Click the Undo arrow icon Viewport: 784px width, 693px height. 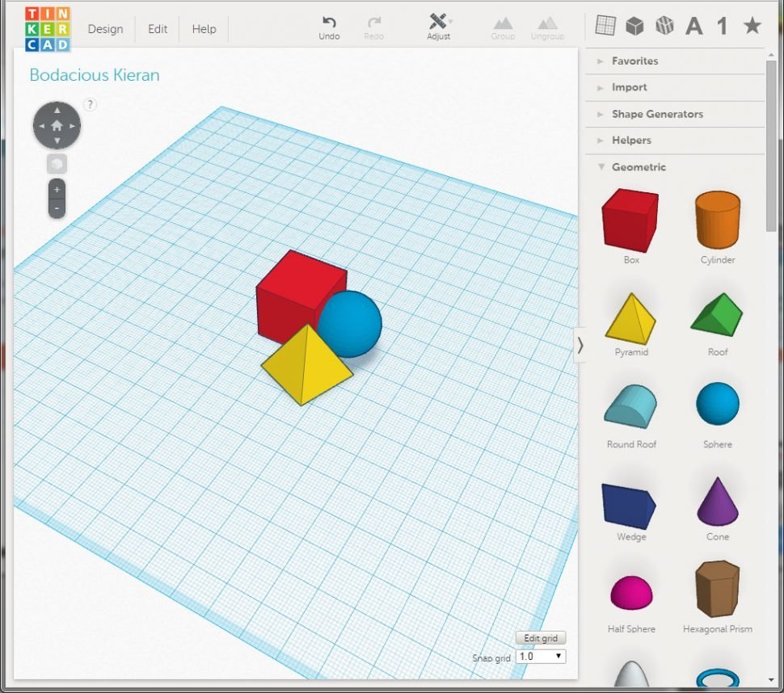[x=329, y=23]
